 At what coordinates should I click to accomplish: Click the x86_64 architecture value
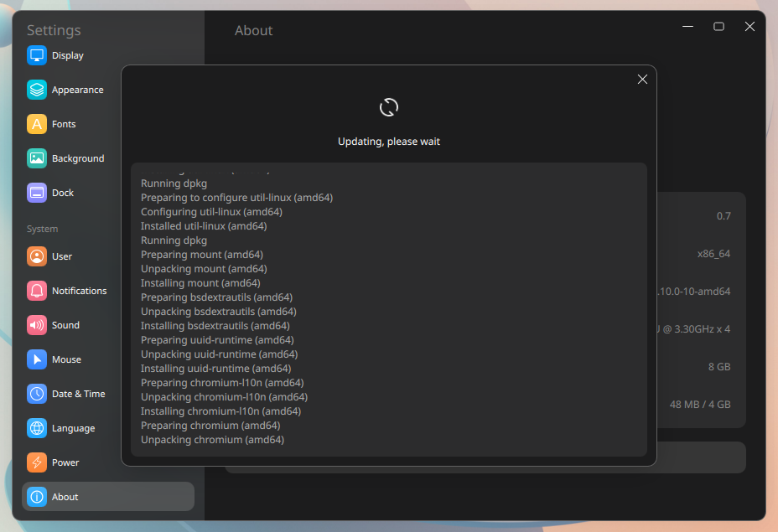713,254
